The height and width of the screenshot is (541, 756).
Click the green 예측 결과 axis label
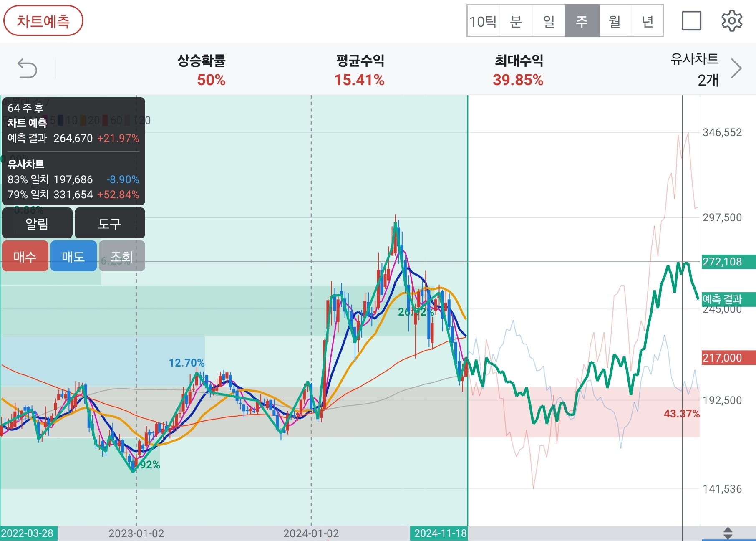[x=728, y=299]
